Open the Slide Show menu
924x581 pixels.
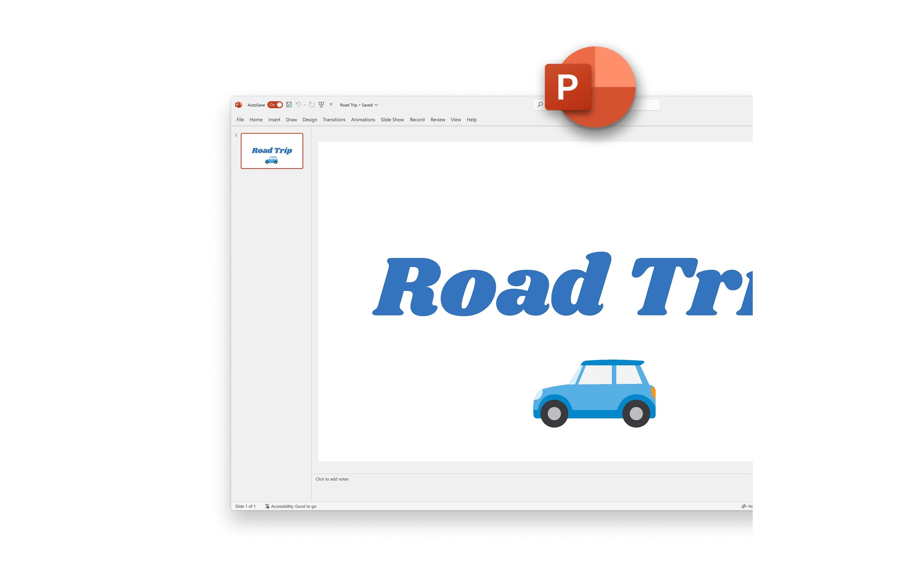click(x=392, y=120)
